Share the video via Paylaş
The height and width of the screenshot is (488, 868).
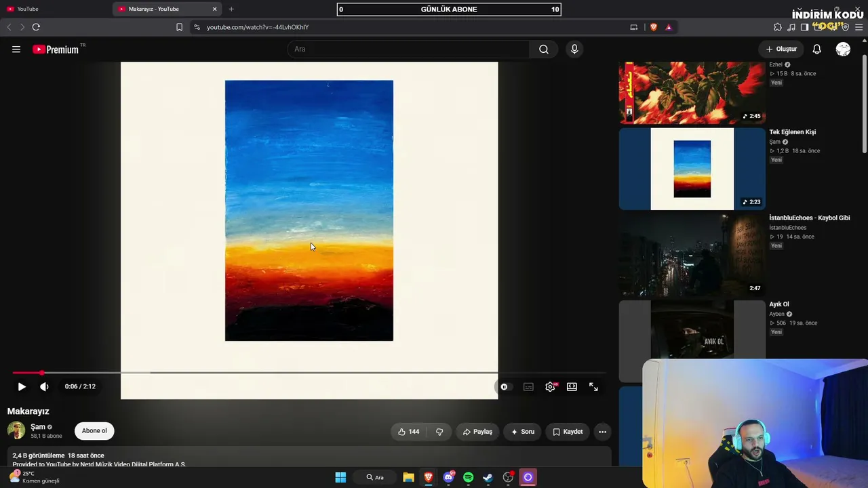point(477,432)
